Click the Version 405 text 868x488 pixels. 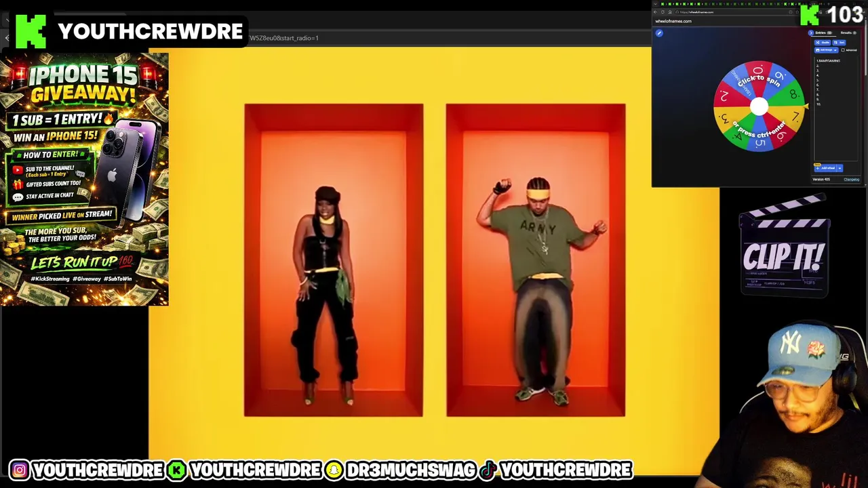(821, 180)
